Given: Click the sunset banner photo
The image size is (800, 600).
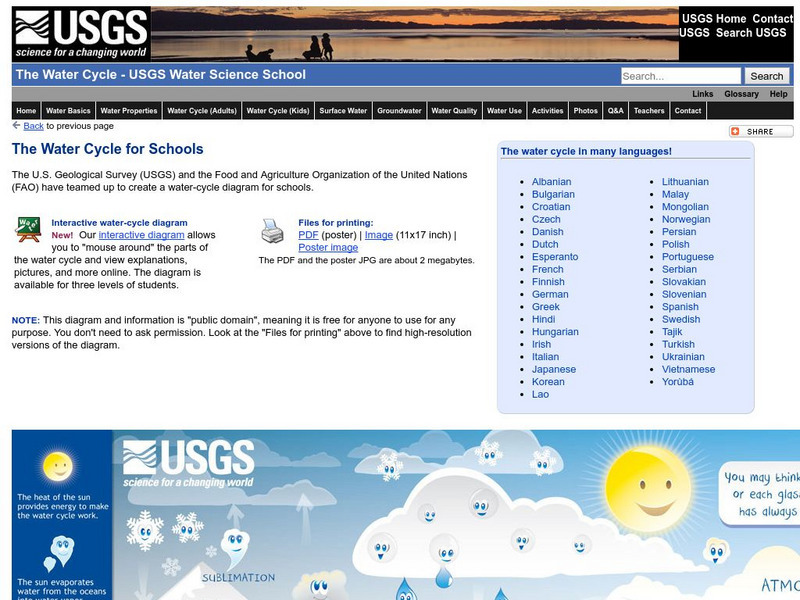Looking at the screenshot, I should click(415, 34).
